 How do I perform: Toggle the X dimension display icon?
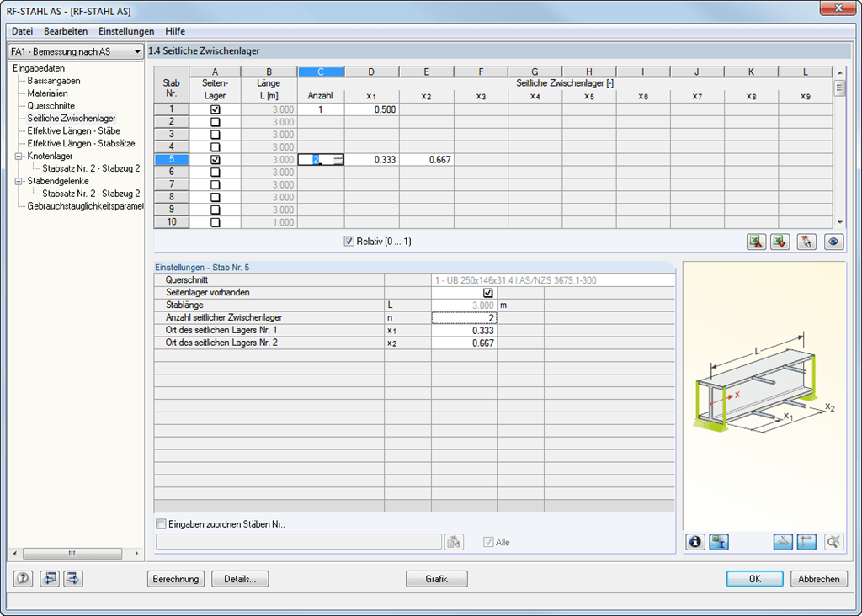783,542
